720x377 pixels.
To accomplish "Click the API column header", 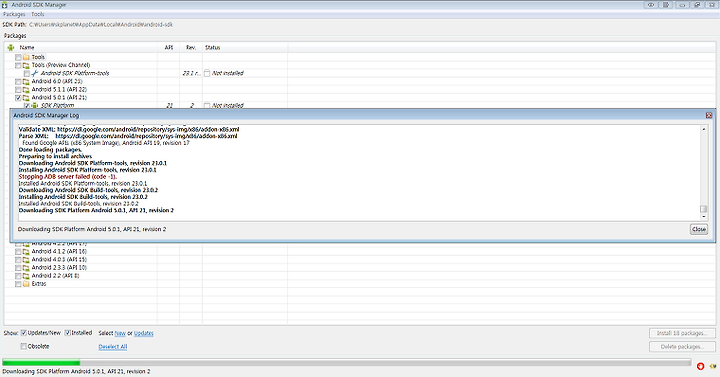I will pyautogui.click(x=169, y=47).
